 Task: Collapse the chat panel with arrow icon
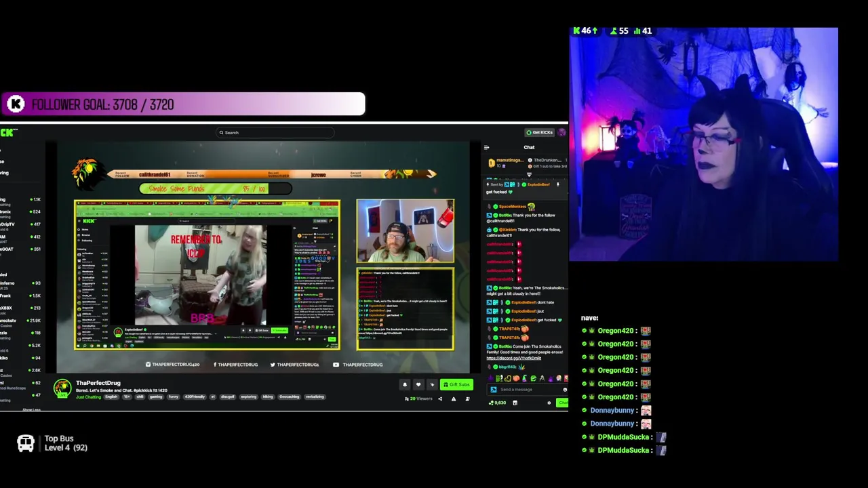pos(486,147)
